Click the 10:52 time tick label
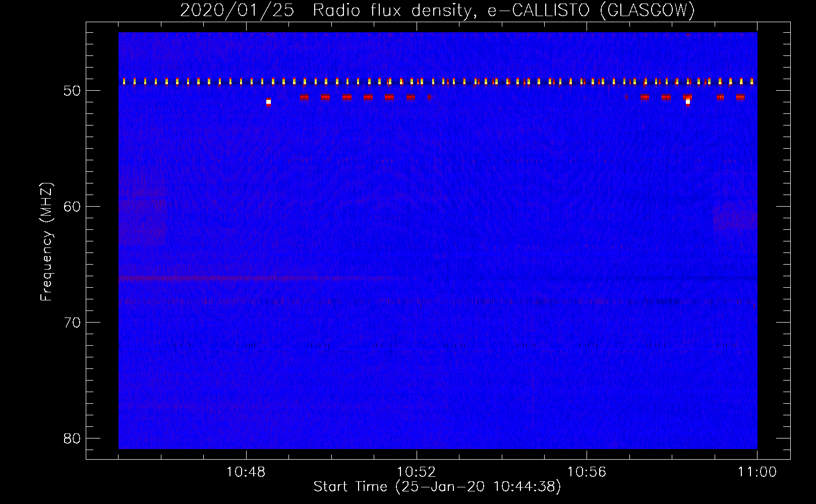 416,472
